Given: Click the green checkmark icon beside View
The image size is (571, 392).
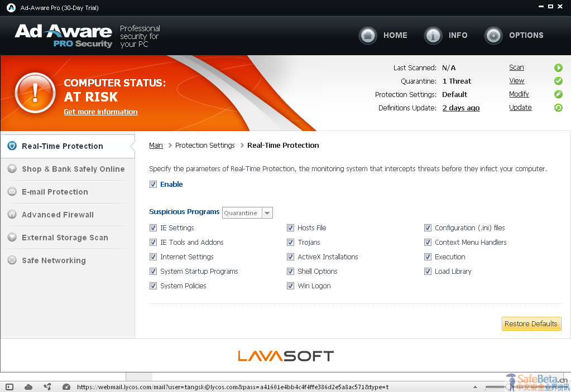Looking at the screenshot, I should click(x=558, y=81).
